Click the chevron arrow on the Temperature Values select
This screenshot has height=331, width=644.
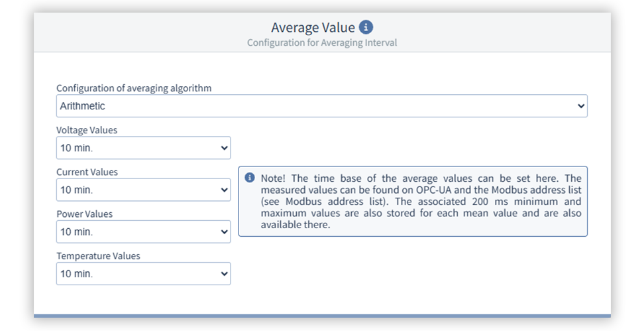pos(224,273)
